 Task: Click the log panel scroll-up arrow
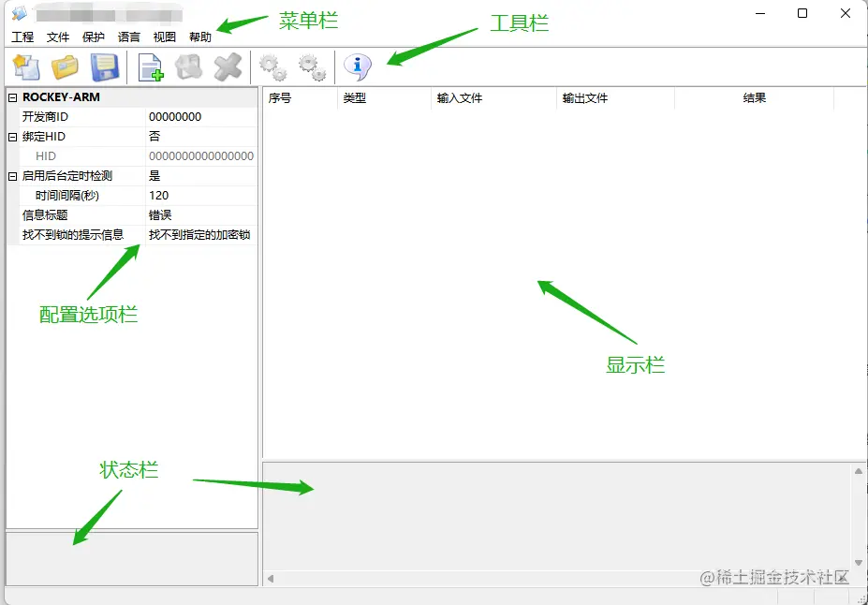[858, 472]
